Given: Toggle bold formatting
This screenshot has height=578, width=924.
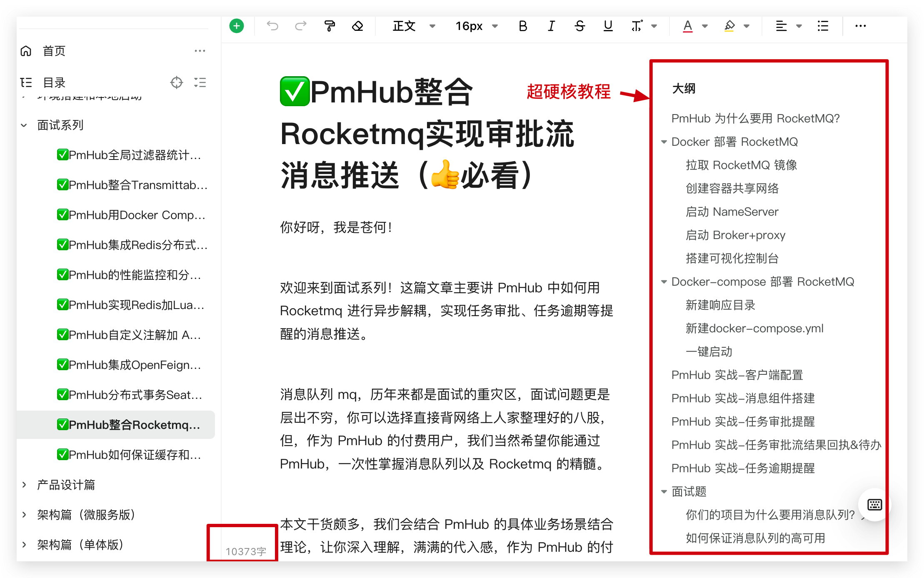Looking at the screenshot, I should (x=523, y=26).
